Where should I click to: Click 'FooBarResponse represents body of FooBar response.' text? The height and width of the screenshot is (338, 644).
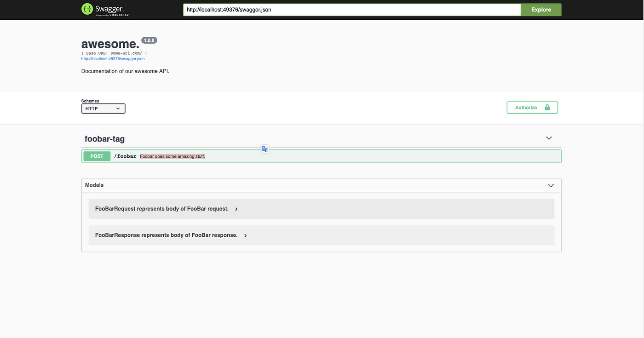tap(167, 235)
